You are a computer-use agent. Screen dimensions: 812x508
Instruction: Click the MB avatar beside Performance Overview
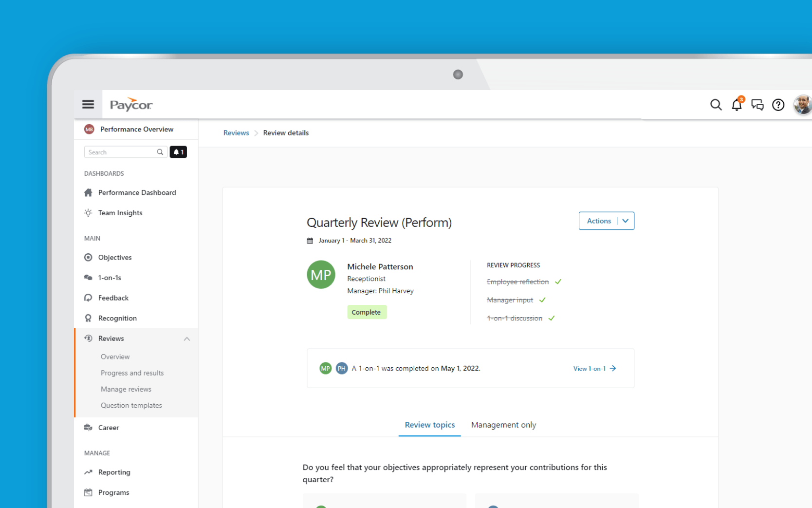pos(89,129)
